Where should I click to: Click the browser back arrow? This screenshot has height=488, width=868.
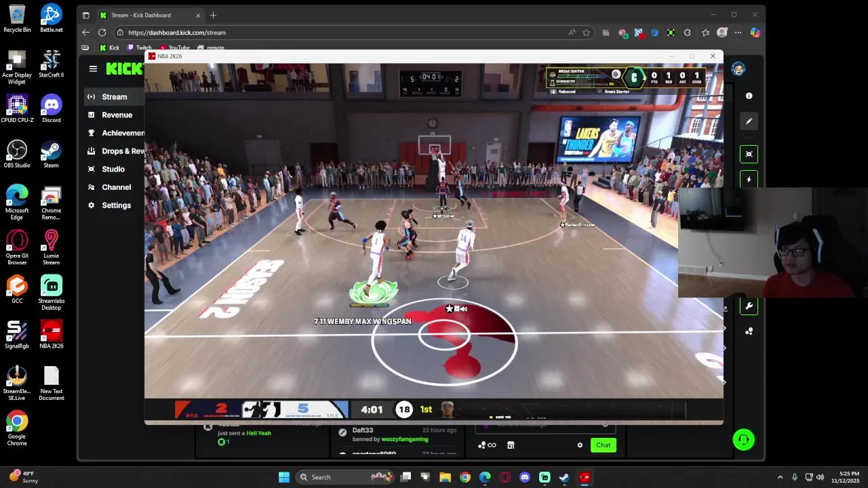[x=85, y=33]
